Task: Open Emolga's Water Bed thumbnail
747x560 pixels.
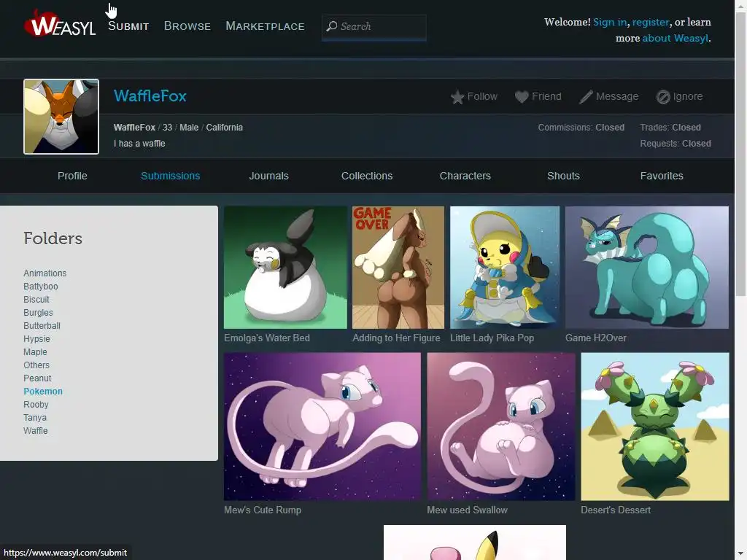Action: click(286, 267)
